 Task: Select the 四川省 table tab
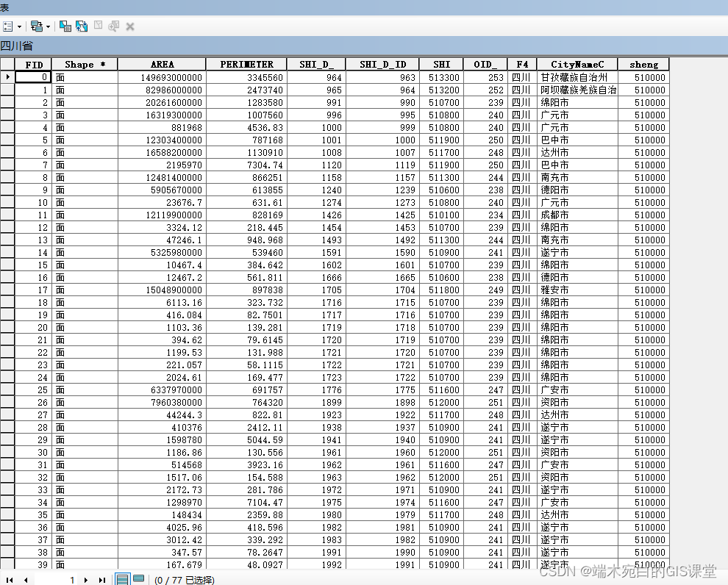(17, 46)
